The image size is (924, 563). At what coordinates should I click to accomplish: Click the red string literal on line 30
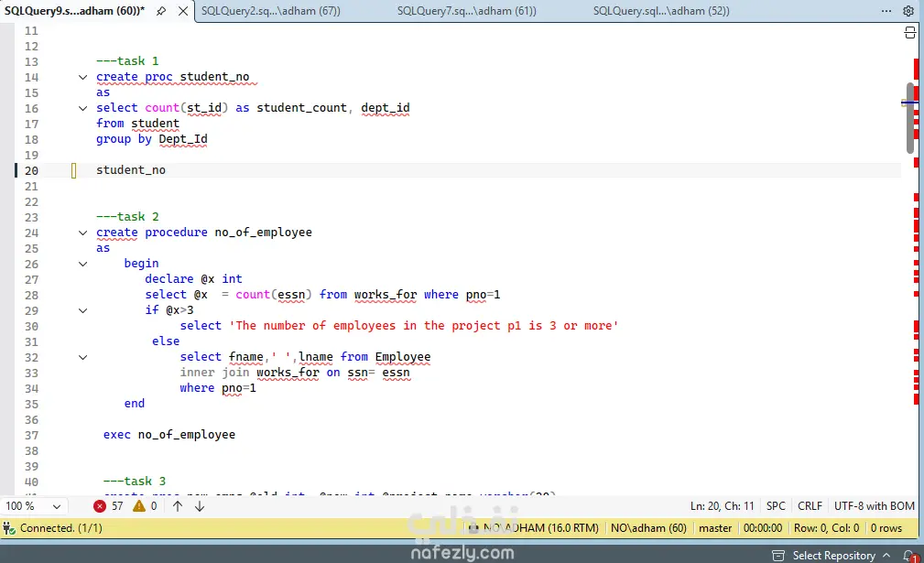tap(424, 326)
